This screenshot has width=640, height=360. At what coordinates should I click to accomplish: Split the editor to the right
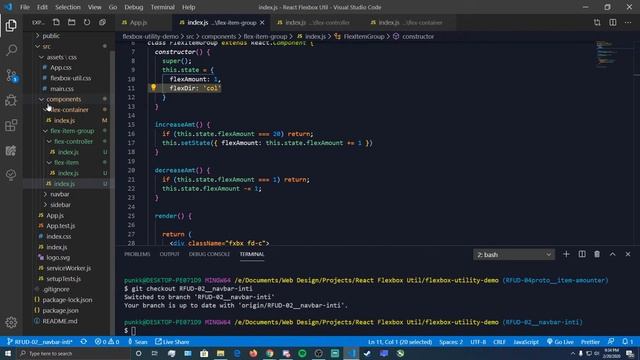pos(613,22)
